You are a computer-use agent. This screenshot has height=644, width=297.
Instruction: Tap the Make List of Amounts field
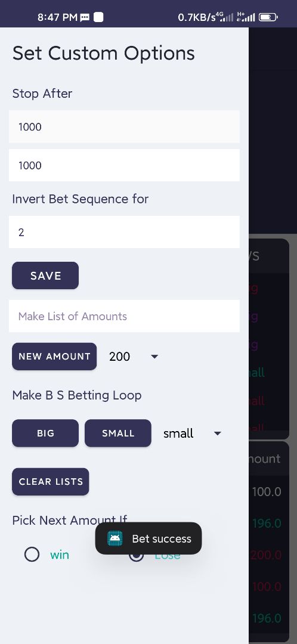point(124,316)
